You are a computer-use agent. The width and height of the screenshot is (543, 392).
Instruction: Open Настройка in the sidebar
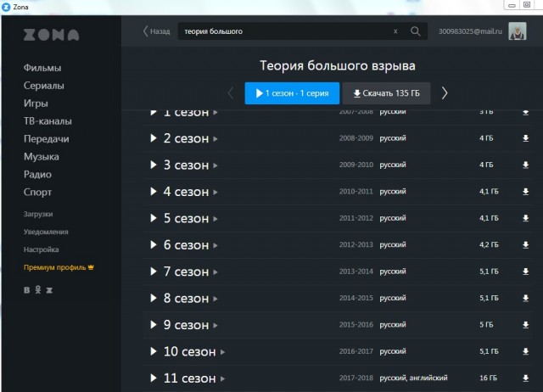pos(41,249)
